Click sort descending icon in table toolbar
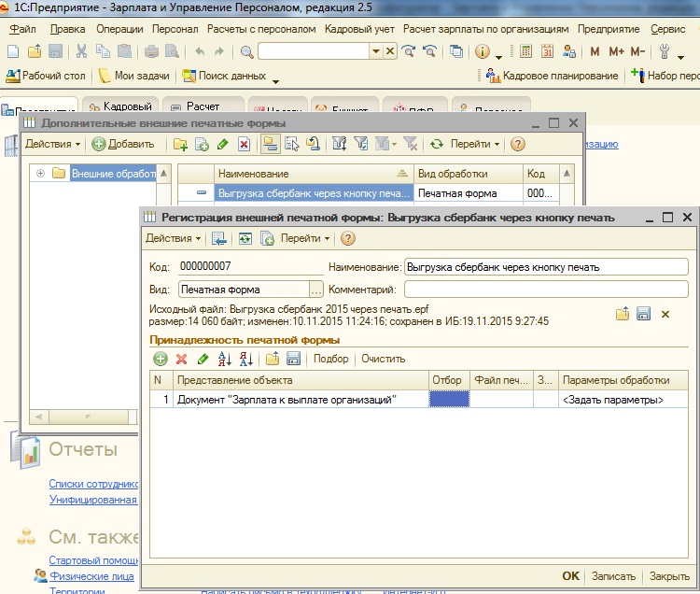700x594 pixels. (246, 359)
